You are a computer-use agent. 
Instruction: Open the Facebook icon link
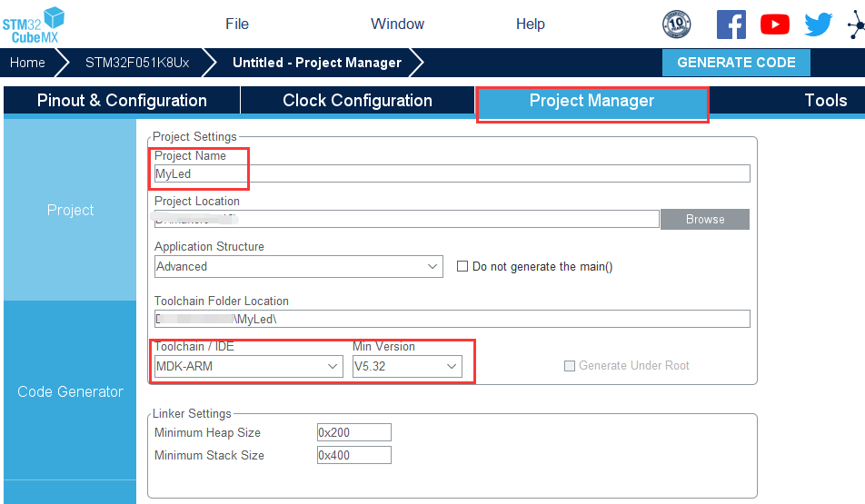pyautogui.click(x=731, y=25)
